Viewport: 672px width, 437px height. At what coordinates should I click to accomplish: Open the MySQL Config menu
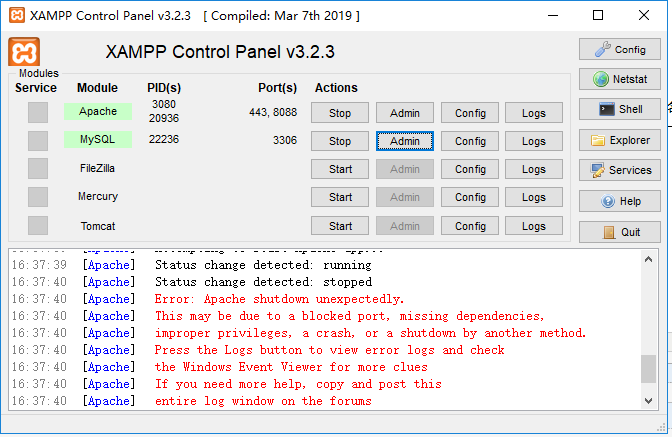tap(470, 141)
